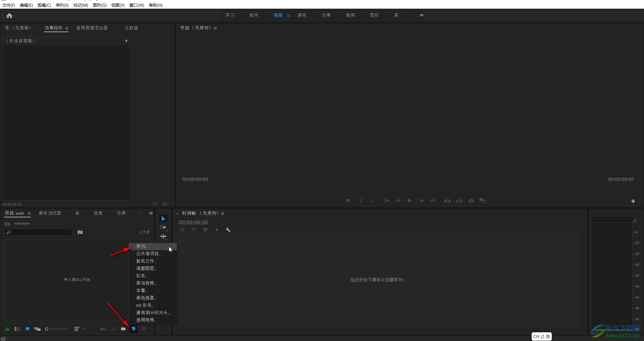Click the trash Clear icon

(x=144, y=329)
